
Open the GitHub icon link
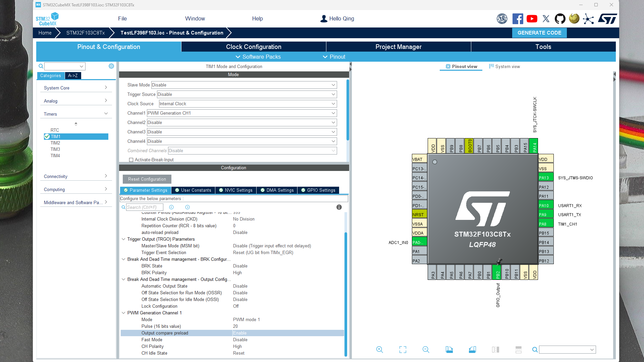(560, 19)
